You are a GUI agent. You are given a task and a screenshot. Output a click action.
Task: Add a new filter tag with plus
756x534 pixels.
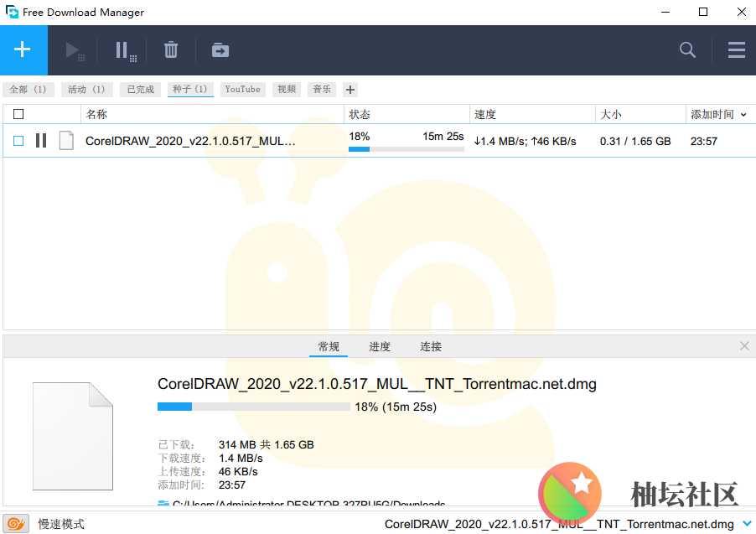pos(350,90)
